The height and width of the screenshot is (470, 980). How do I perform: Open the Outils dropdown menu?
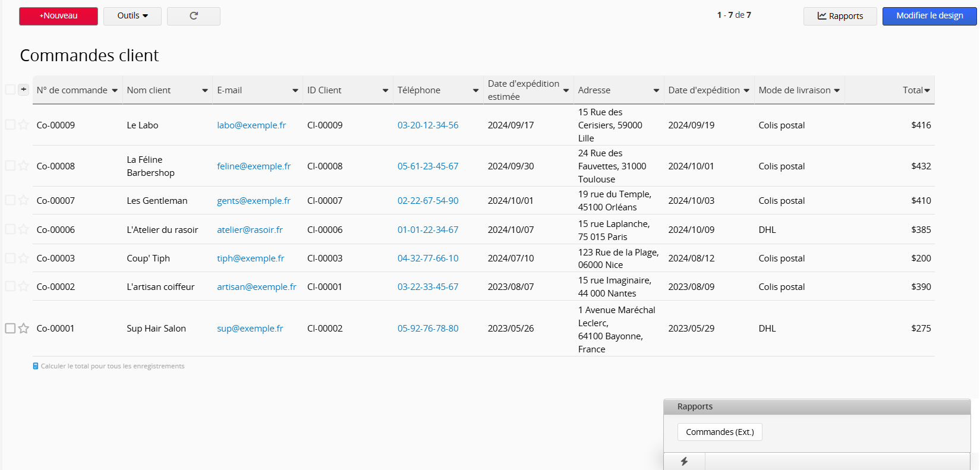(x=132, y=16)
